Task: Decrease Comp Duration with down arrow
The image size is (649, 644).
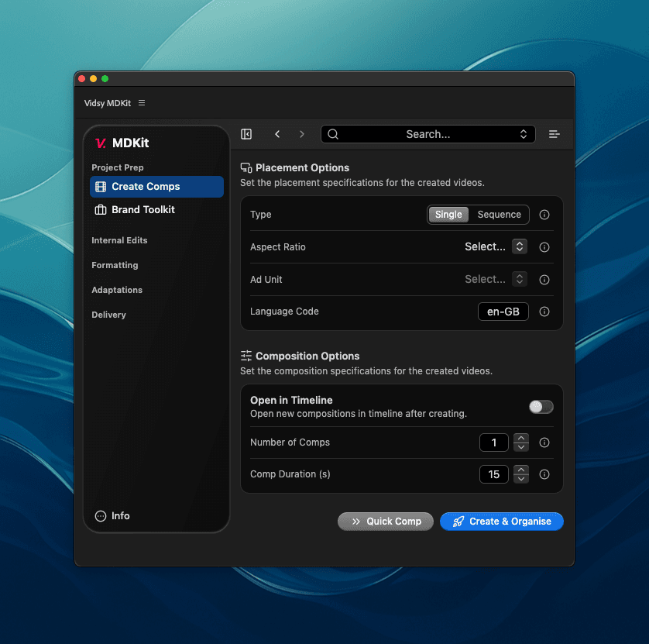Action: tap(521, 479)
